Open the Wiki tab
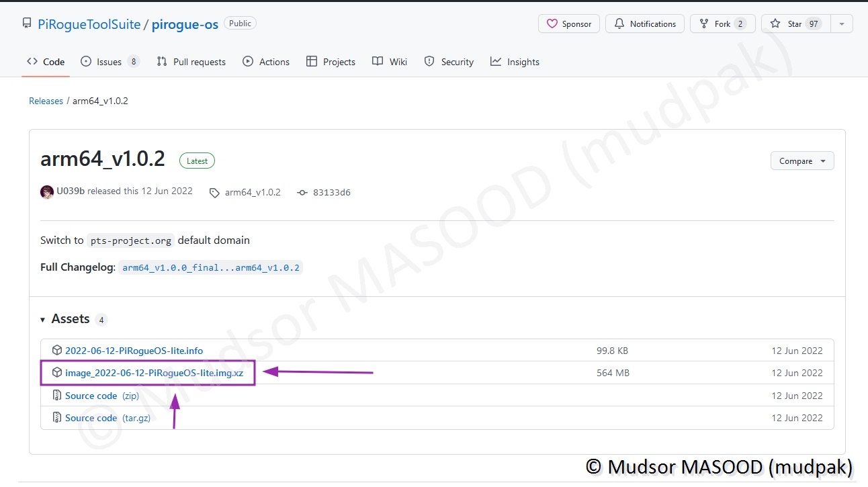 [x=390, y=62]
